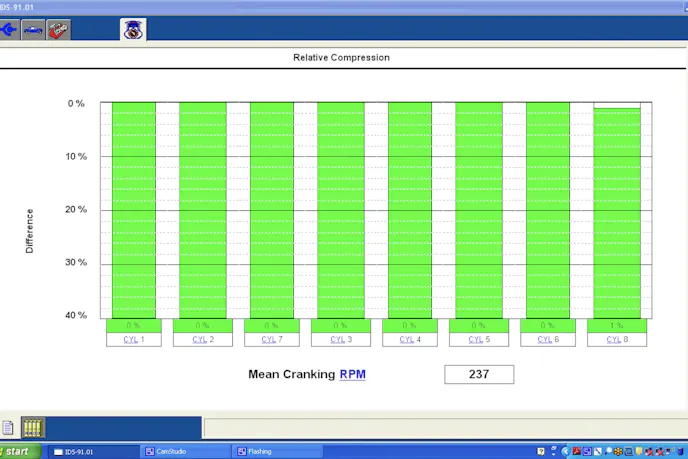Click the system connection icon in top toolbar
This screenshot has height=459, width=688.
(x=9, y=29)
